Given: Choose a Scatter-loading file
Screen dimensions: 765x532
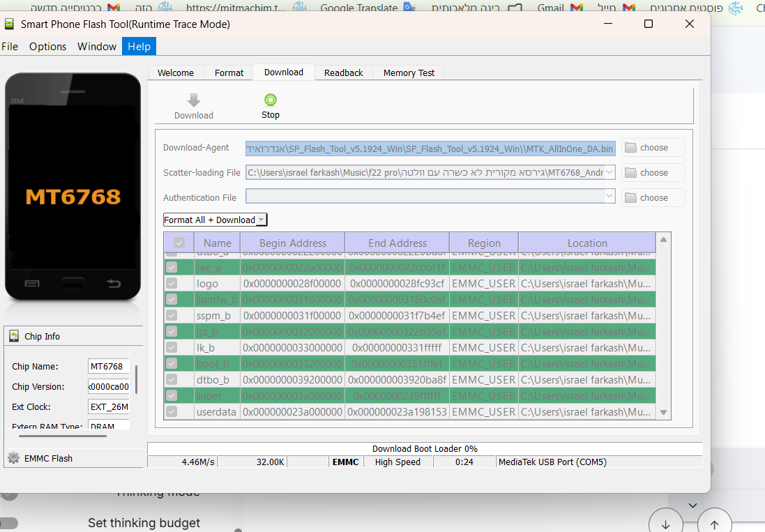Looking at the screenshot, I should coord(653,173).
